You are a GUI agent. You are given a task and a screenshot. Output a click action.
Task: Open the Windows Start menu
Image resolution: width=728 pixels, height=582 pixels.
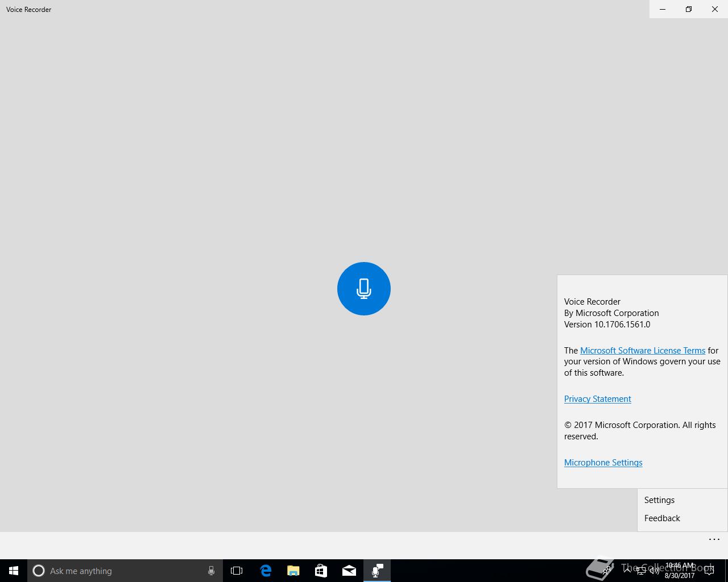(14, 571)
